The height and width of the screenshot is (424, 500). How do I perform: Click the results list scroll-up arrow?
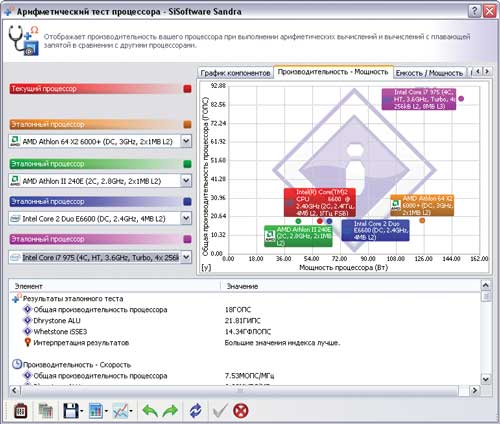coord(486,285)
